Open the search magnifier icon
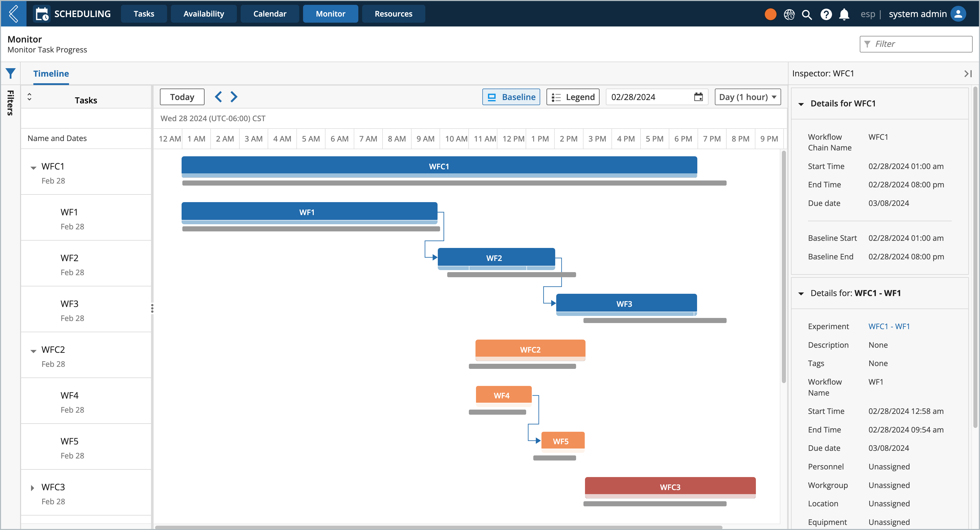The height and width of the screenshot is (530, 980). [807, 15]
